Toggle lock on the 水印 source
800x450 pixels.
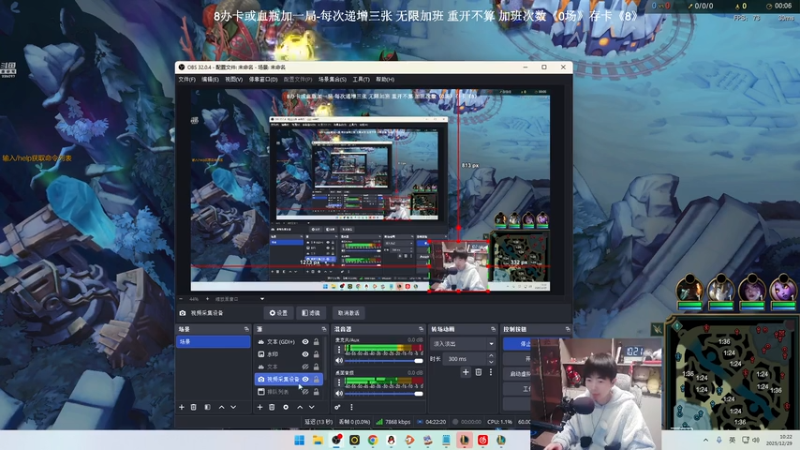pos(316,354)
